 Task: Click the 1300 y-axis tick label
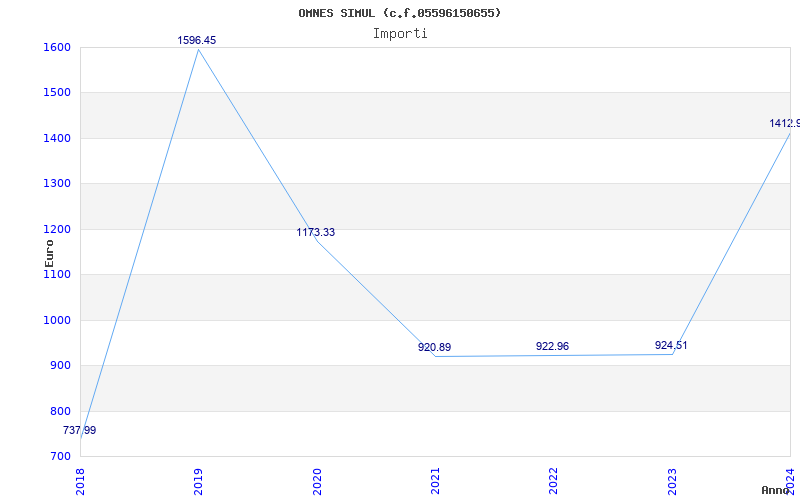point(57,183)
